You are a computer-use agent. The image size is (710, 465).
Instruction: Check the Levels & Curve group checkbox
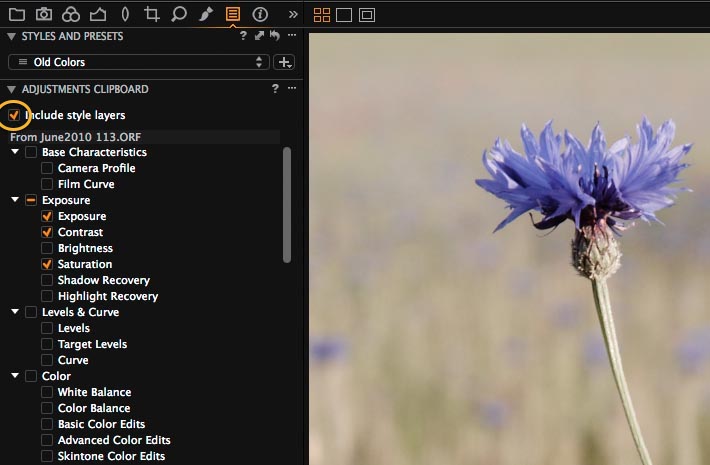(x=31, y=312)
